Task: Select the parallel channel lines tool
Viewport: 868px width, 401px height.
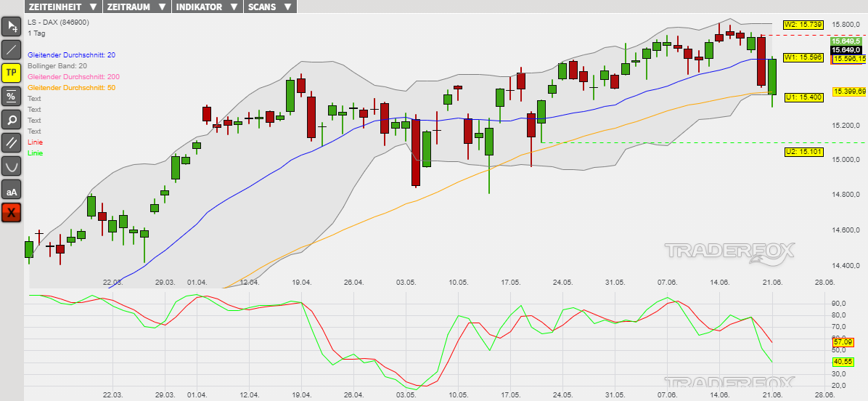Action: pos(12,142)
